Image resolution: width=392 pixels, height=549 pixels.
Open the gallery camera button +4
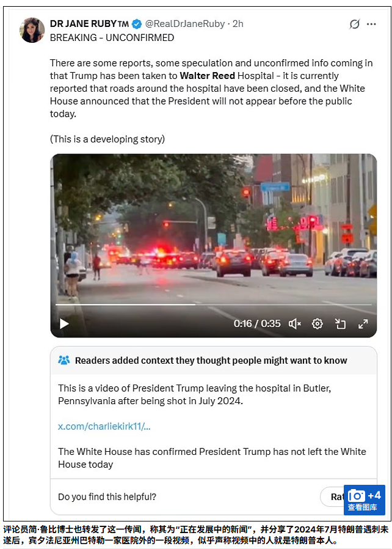tap(365, 500)
